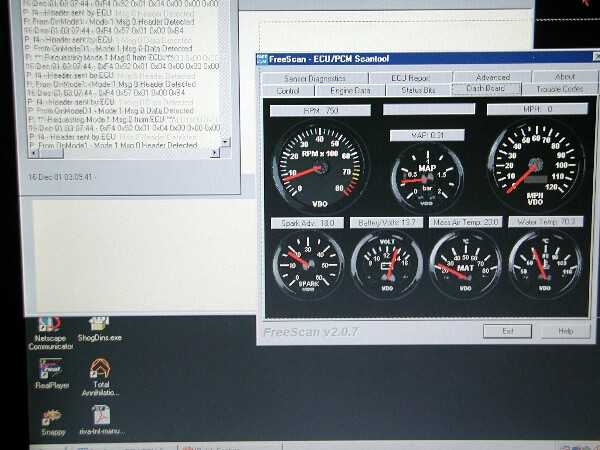This screenshot has width=600, height=450.
Task: Open the Advanced tab in FreeScan
Action: point(492,77)
